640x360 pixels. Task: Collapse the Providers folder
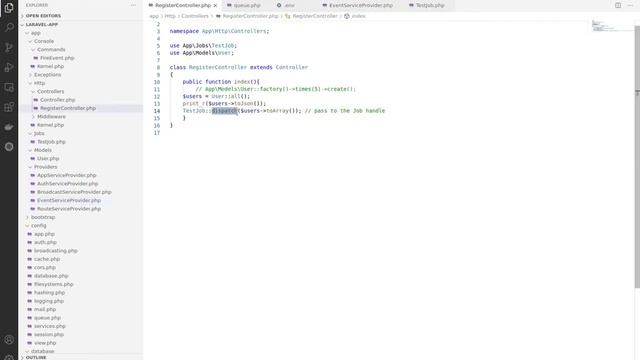pyautogui.click(x=45, y=167)
